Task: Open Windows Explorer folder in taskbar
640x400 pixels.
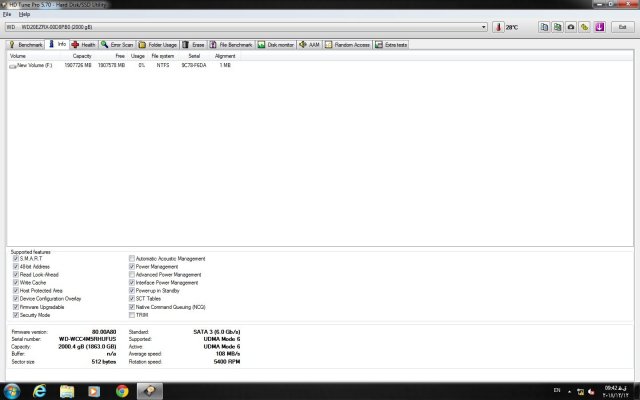Action: 68,390
